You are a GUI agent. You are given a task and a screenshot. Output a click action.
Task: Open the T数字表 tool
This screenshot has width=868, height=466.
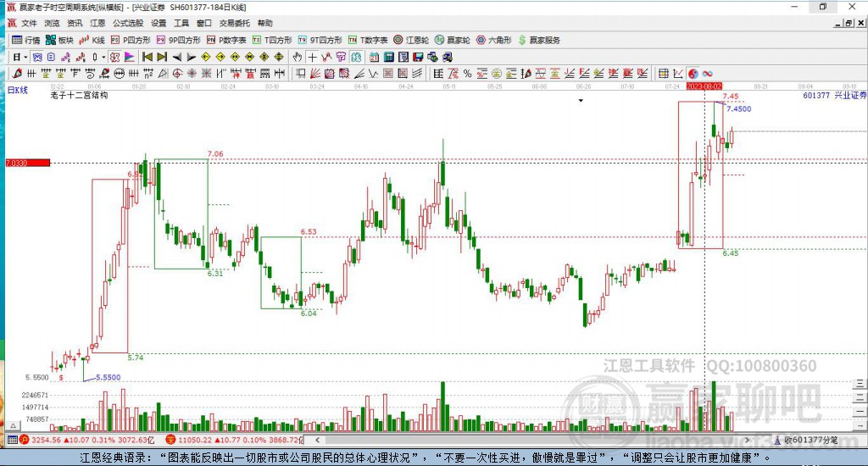tap(368, 40)
